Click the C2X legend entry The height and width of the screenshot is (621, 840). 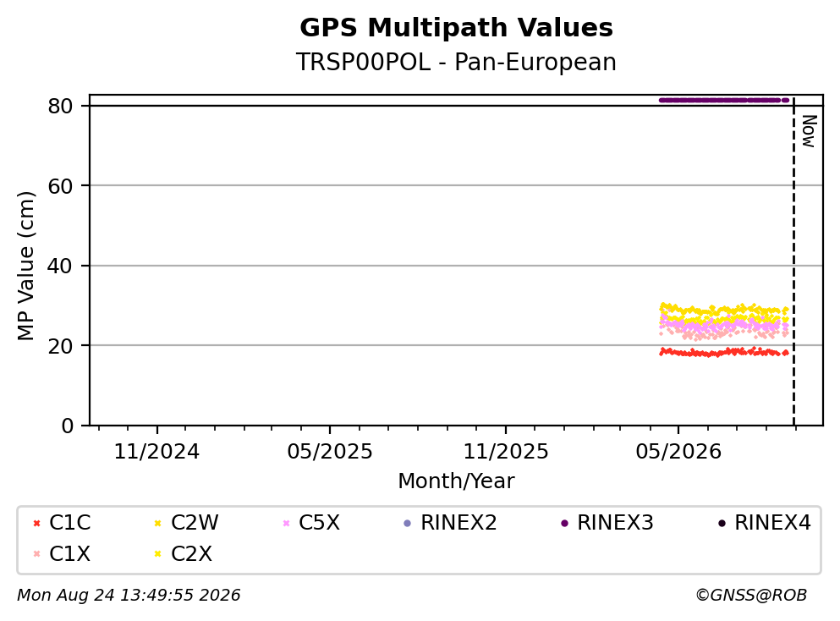click(184, 554)
